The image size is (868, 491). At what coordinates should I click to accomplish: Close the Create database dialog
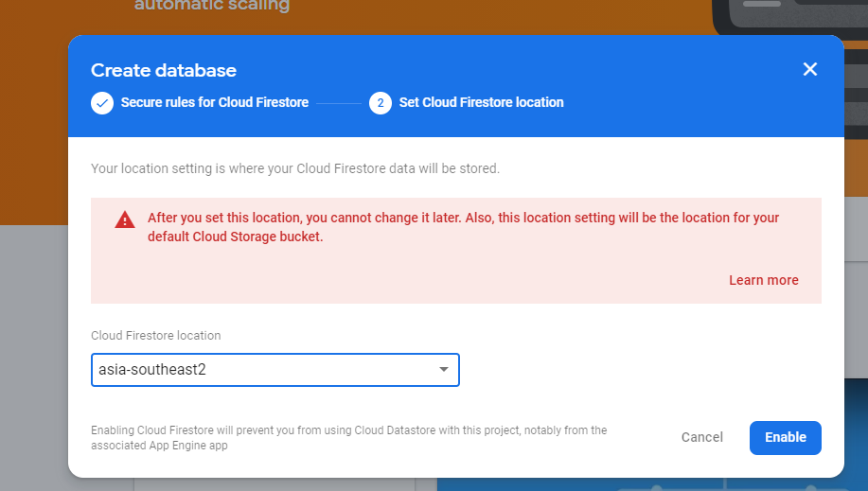pyautogui.click(x=809, y=69)
